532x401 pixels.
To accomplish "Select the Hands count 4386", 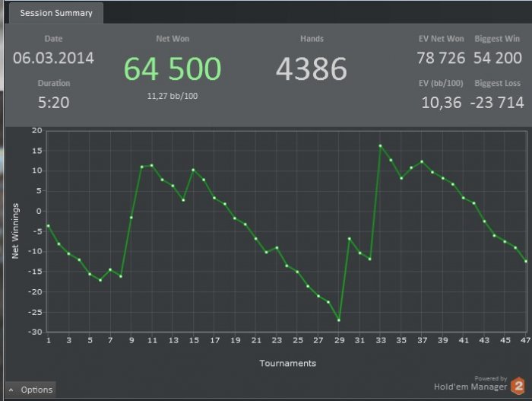I will [311, 68].
